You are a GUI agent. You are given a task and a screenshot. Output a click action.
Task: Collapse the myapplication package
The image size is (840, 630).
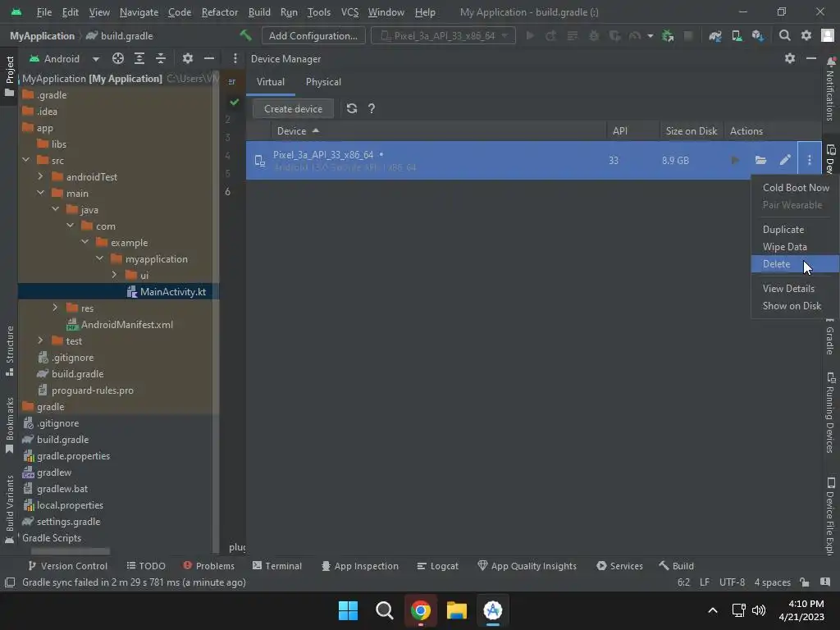tap(99, 258)
